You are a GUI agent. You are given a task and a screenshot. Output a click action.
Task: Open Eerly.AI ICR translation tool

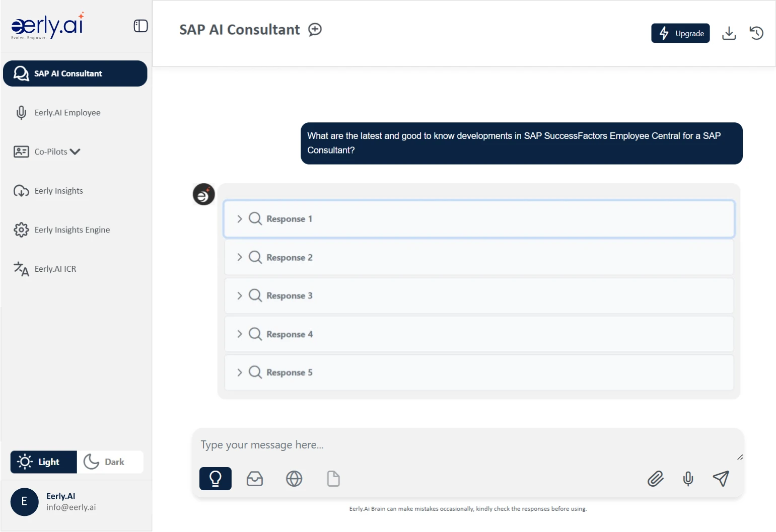(x=56, y=269)
